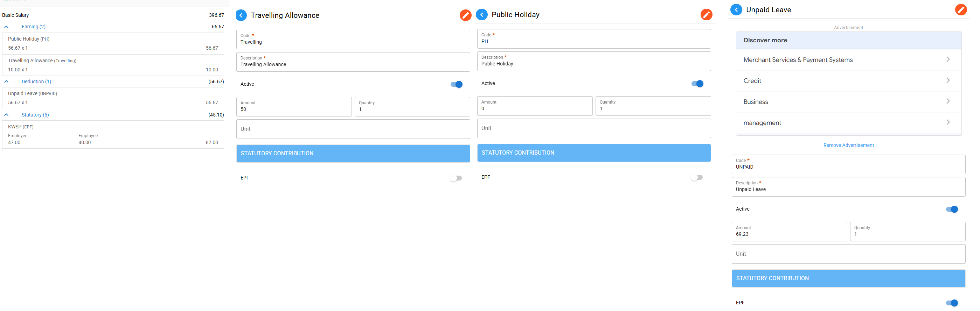Click Quantity field in Unpaid Leave
Viewport: 980px width, 311px height.
(x=908, y=232)
